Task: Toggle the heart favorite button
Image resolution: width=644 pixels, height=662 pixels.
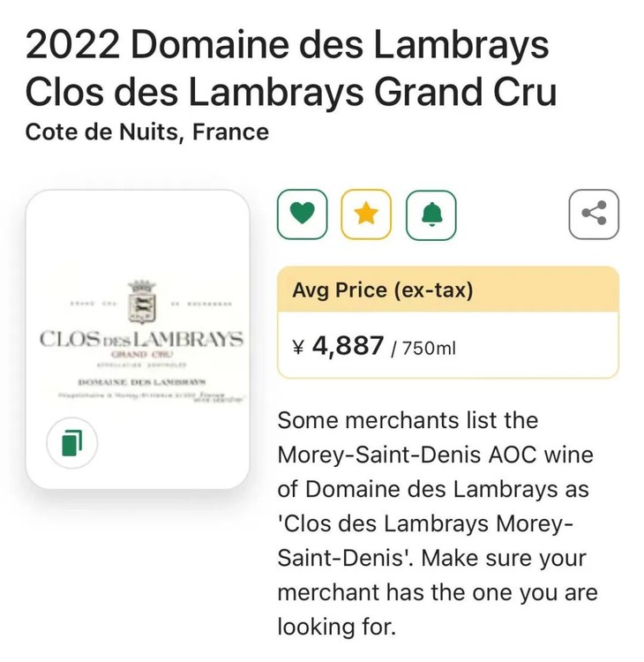Action: [303, 214]
